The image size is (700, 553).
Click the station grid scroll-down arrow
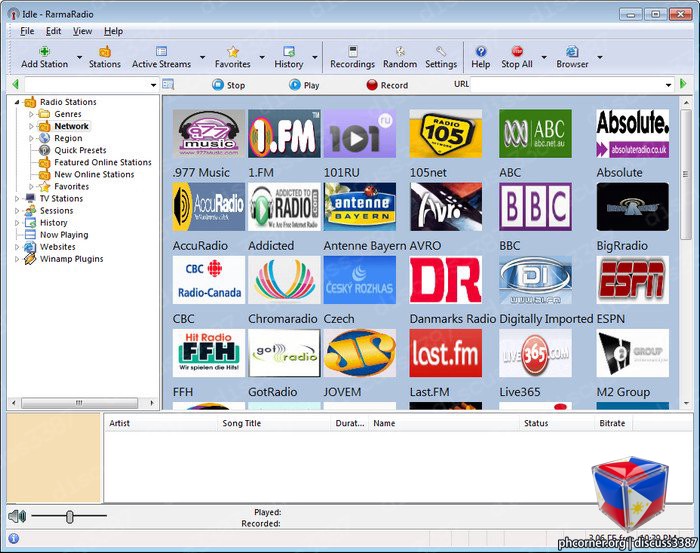pos(687,403)
